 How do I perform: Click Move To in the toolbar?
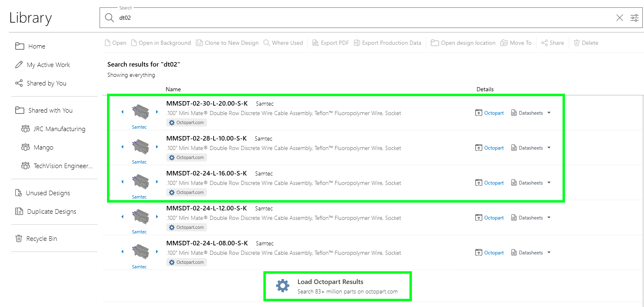pos(516,43)
